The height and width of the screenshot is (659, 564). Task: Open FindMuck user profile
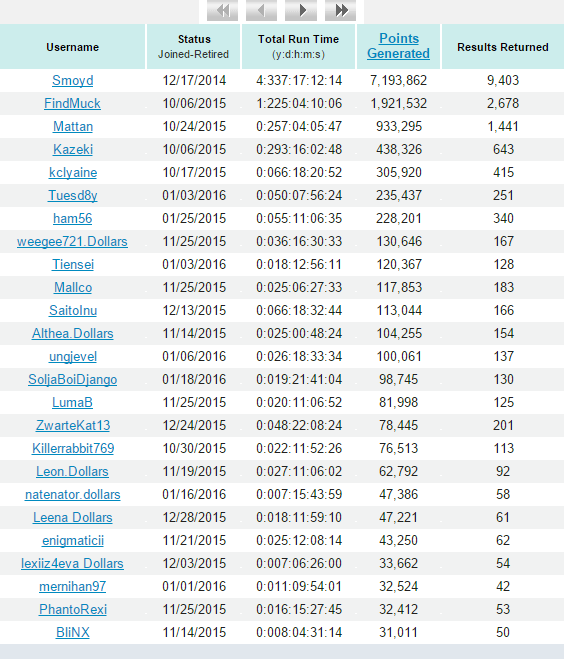point(72,103)
